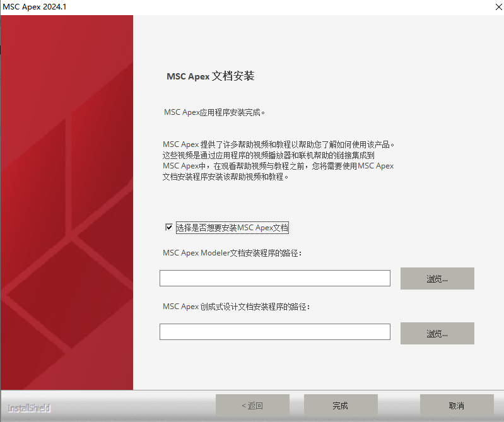Click the 创成式设计 documentation path field

275,332
